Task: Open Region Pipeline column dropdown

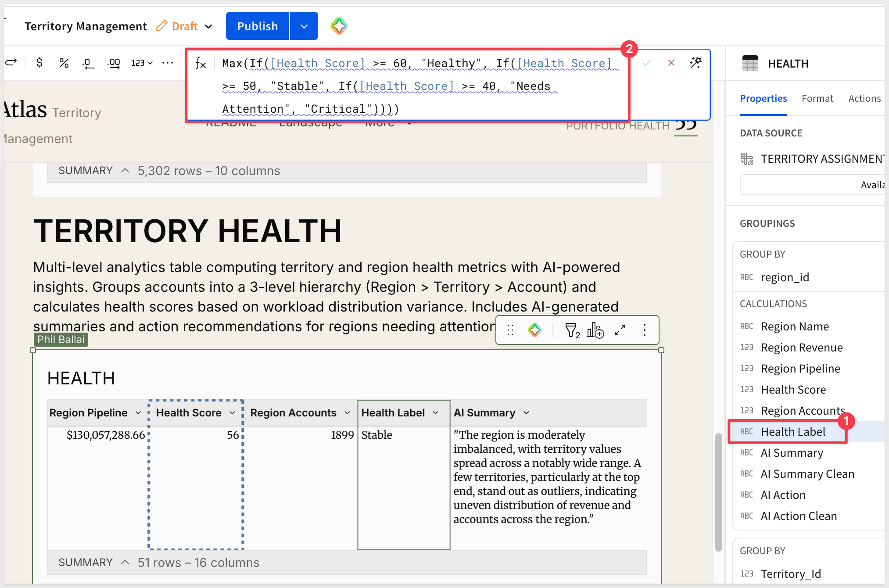Action: click(x=138, y=413)
